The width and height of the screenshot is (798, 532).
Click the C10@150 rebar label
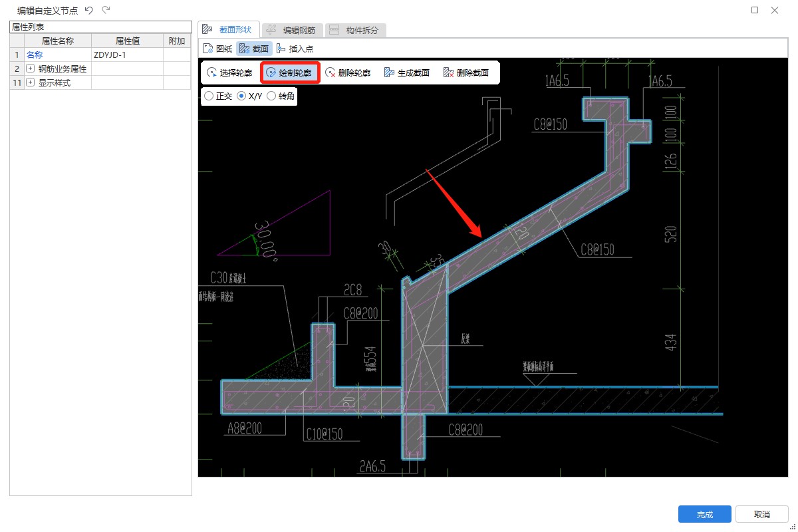[x=324, y=434]
